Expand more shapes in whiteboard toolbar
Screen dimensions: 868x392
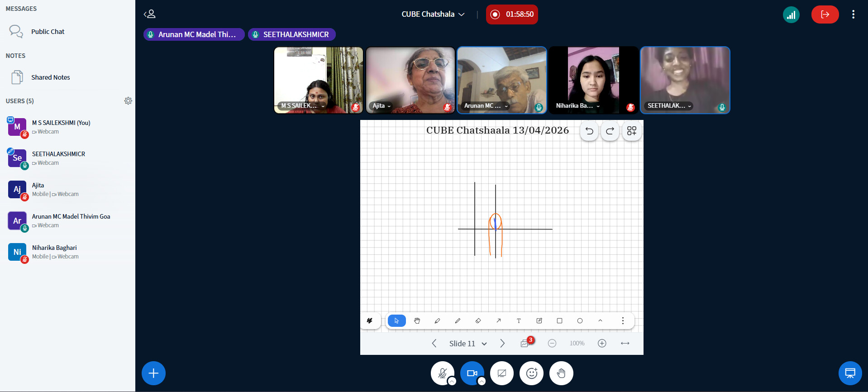(600, 320)
